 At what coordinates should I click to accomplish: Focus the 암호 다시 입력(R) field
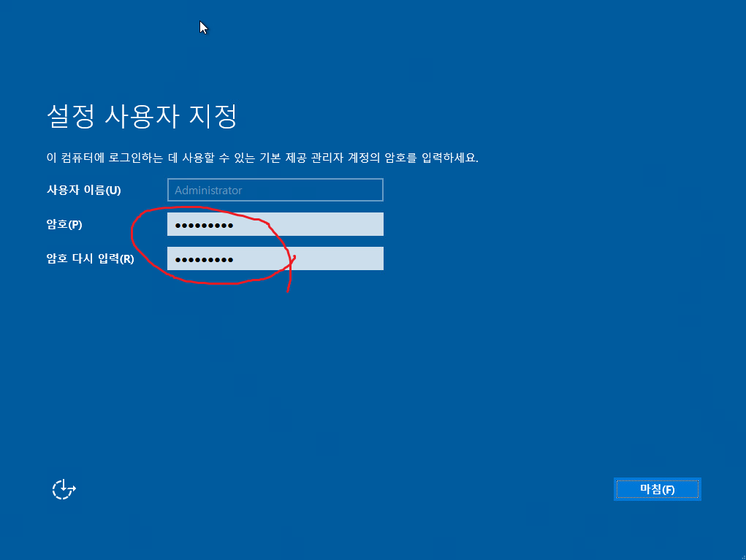tap(275, 258)
